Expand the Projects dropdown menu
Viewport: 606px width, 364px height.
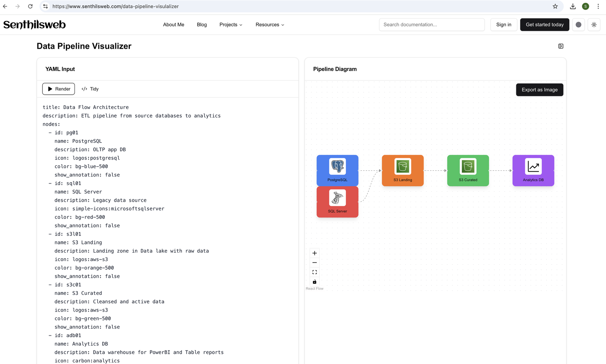231,25
